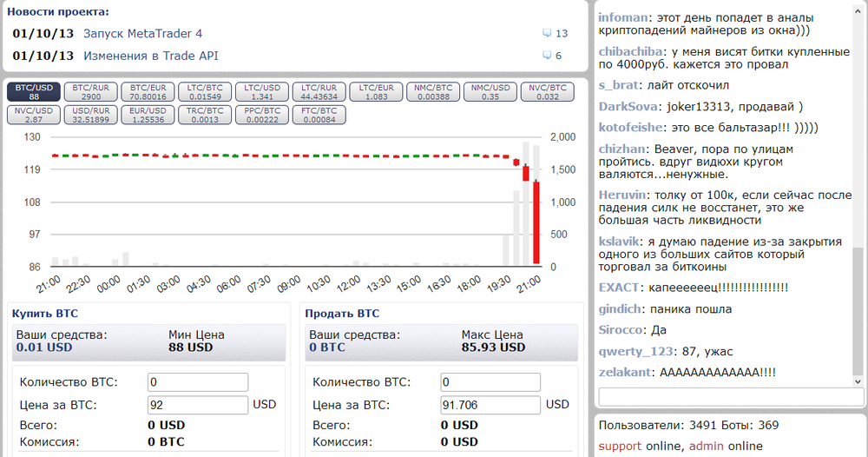Switch to the PPC/BTC pair tab
Image resolution: width=868 pixels, height=457 pixels.
pos(262,115)
